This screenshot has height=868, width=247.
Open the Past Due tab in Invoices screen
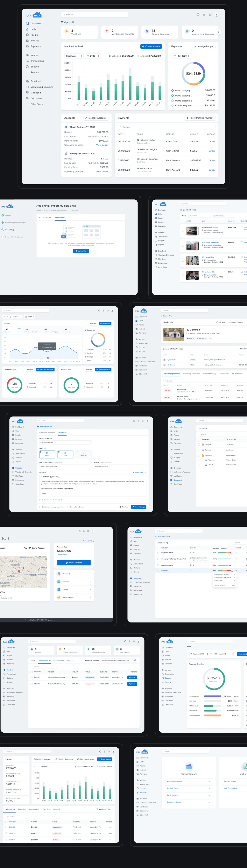46,809
